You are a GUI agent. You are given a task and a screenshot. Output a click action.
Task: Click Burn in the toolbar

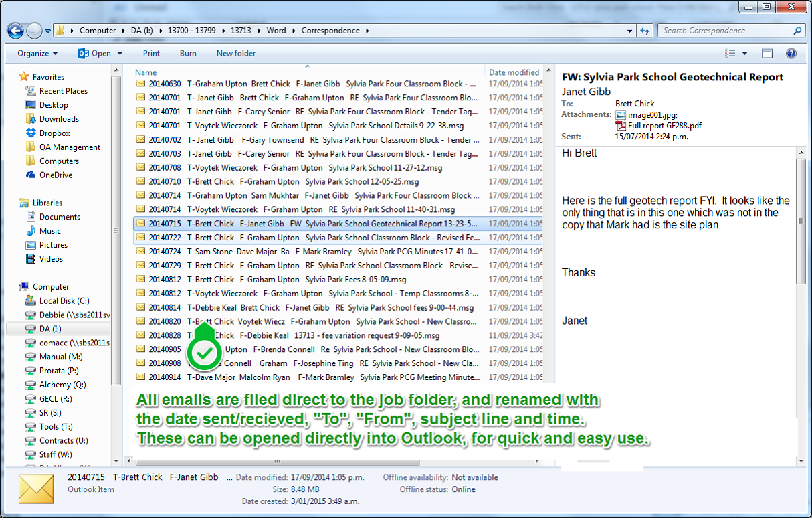click(x=188, y=54)
